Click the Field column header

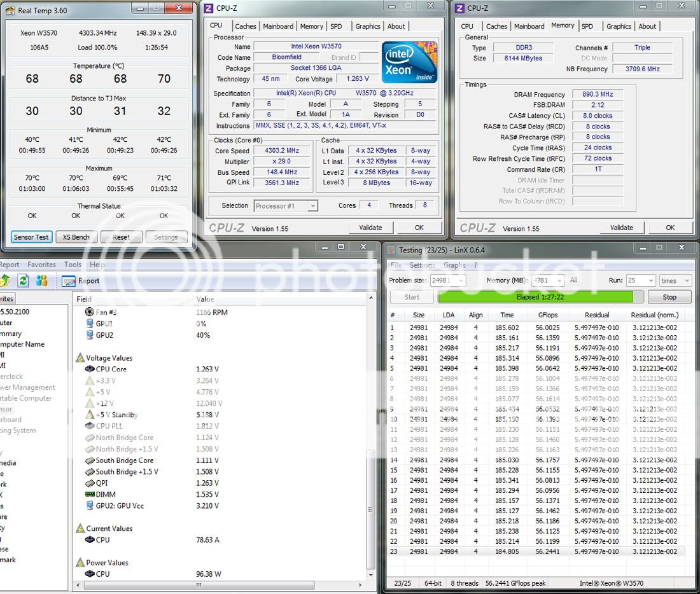(84, 300)
